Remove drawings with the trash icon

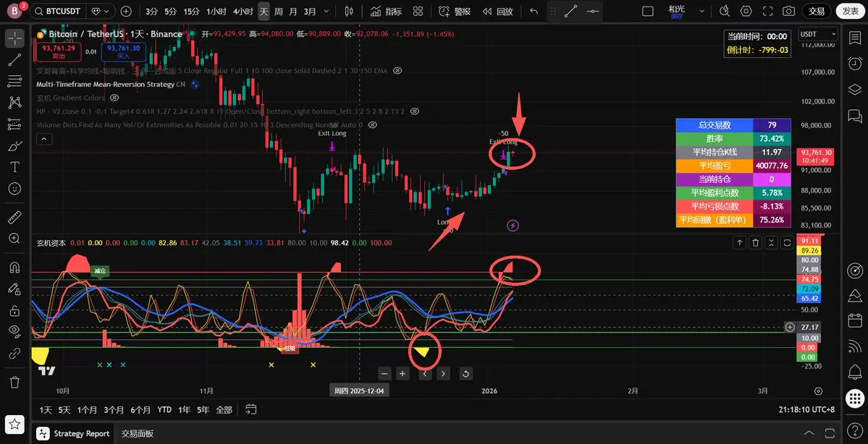click(x=15, y=382)
